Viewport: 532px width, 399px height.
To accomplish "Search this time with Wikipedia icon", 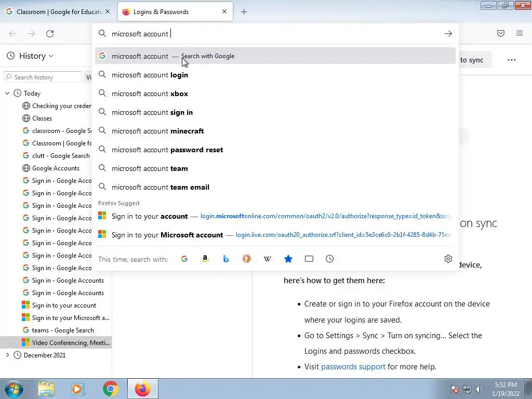I will (268, 259).
